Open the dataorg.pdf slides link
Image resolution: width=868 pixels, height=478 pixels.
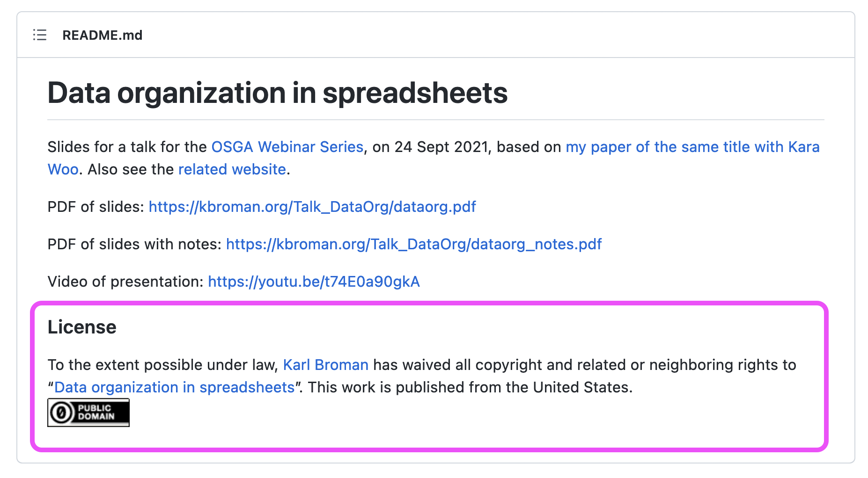coord(312,207)
